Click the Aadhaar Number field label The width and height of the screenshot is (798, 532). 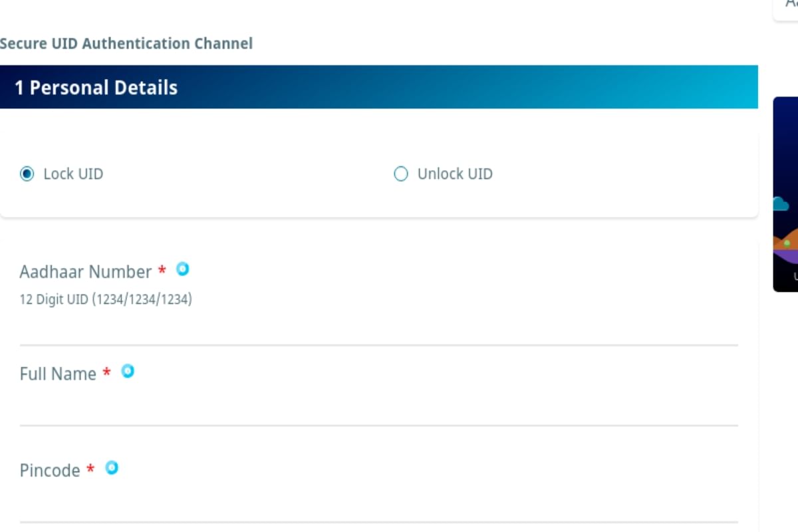pyautogui.click(x=86, y=272)
